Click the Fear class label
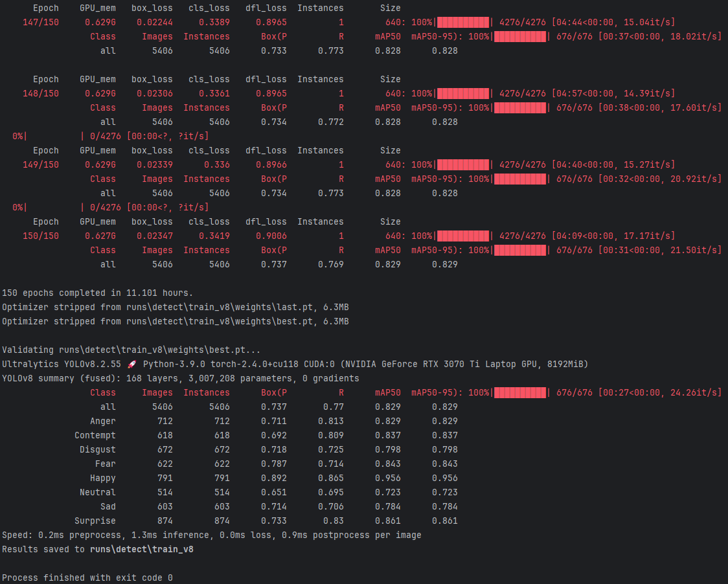 106,464
